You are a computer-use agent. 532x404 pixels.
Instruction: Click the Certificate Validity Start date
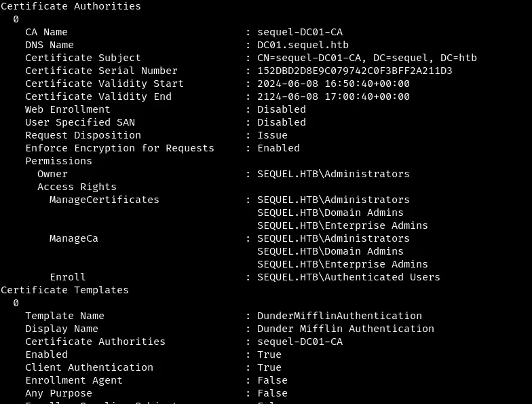tap(333, 84)
